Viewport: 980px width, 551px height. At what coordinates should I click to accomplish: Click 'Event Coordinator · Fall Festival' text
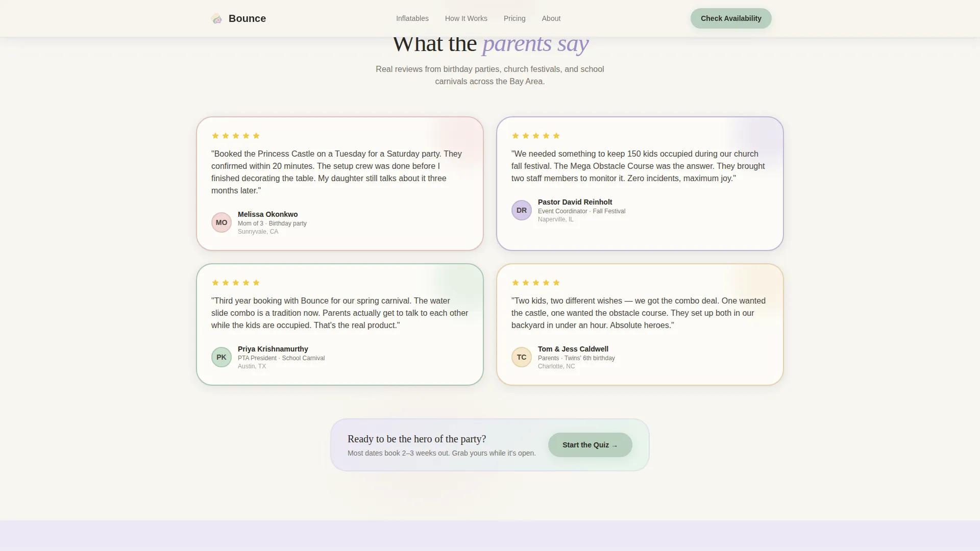(581, 211)
